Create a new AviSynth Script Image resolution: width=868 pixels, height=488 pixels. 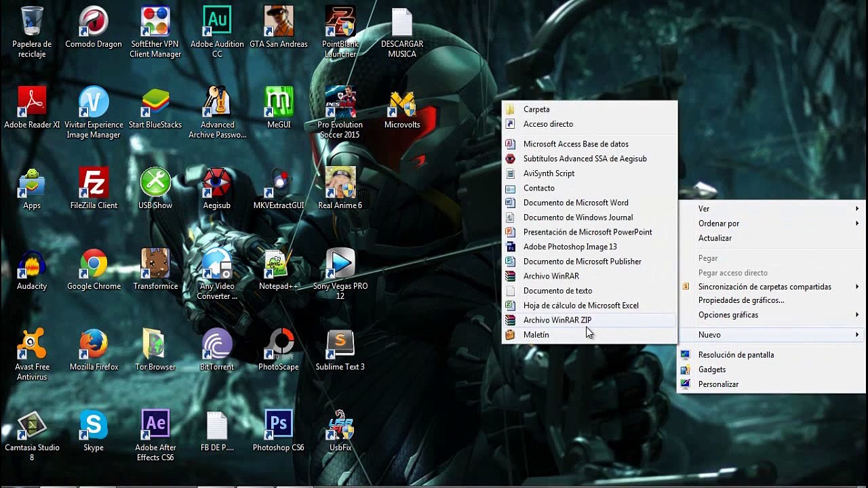(x=589, y=174)
